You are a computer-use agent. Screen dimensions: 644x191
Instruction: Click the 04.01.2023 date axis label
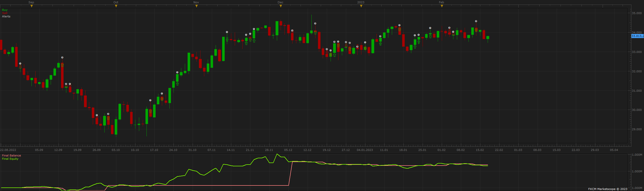(365, 150)
